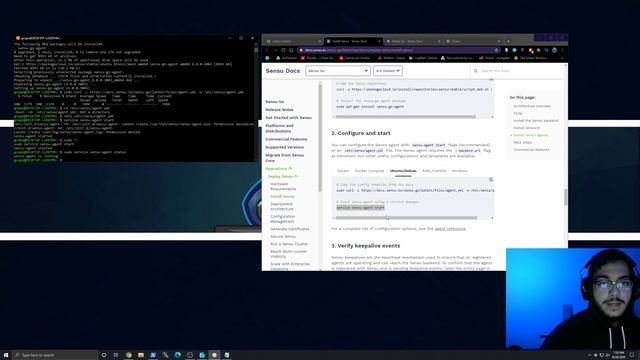Select the Docker tab
Screen dimensions: 640x360
(343, 171)
